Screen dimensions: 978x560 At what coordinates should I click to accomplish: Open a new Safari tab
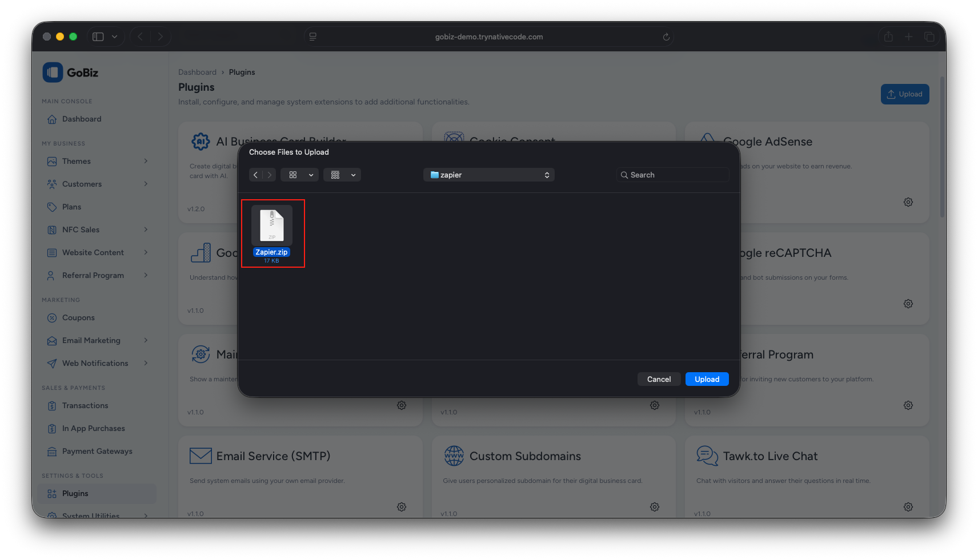909,37
